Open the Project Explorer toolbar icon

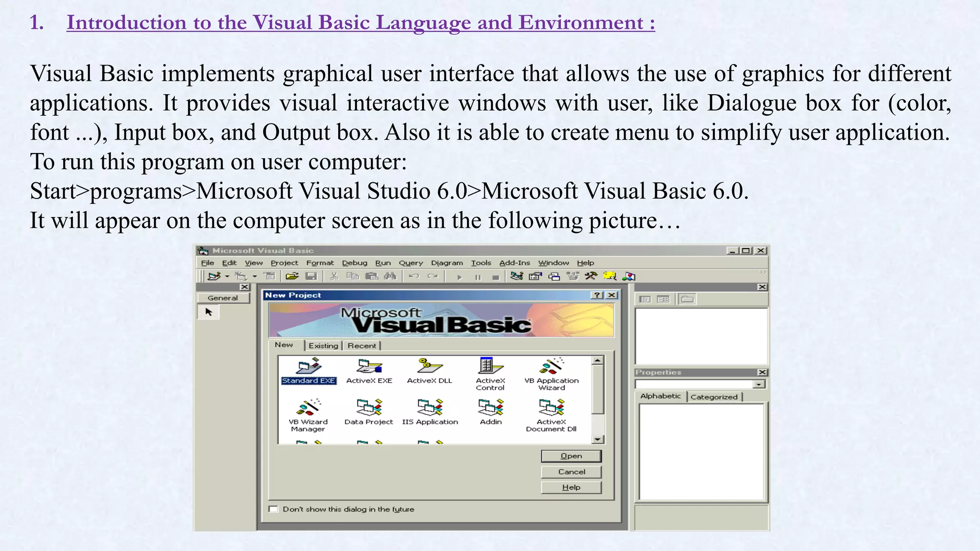click(x=517, y=276)
